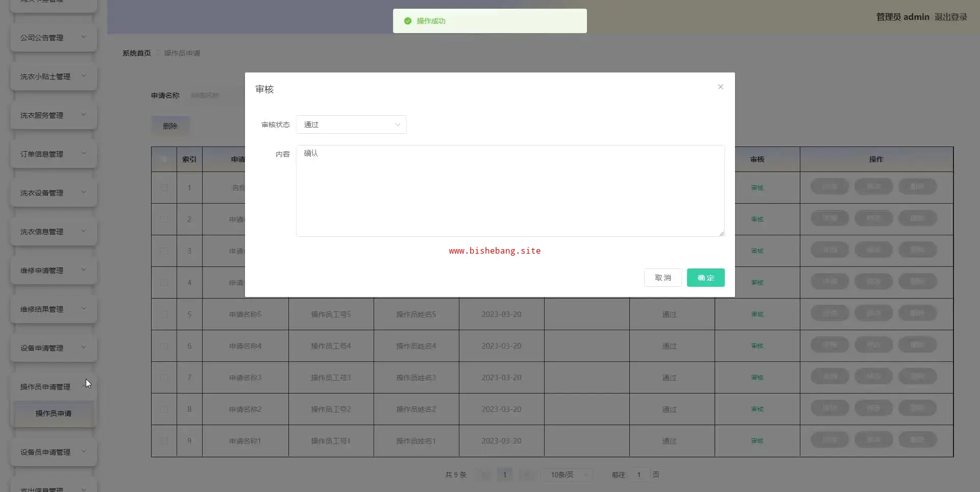Expand the 订单信息管理 sidebar chevron
980x492 pixels.
pos(84,154)
